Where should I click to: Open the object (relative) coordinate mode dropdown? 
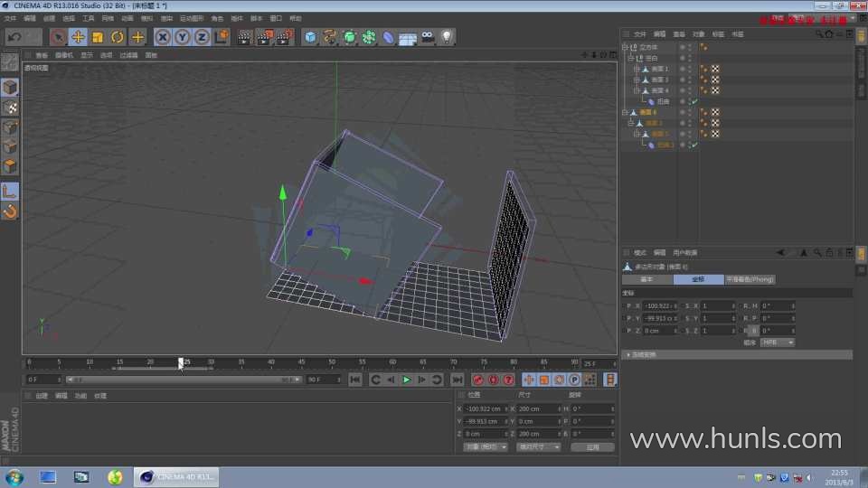pos(485,446)
